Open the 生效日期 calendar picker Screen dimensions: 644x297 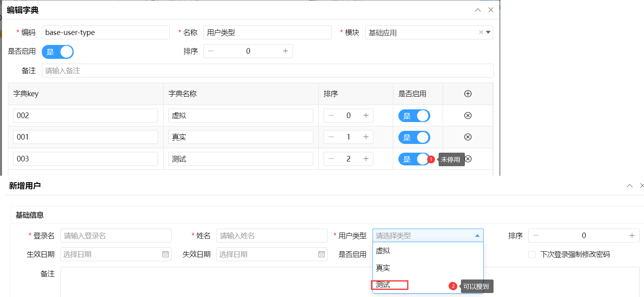click(166, 254)
